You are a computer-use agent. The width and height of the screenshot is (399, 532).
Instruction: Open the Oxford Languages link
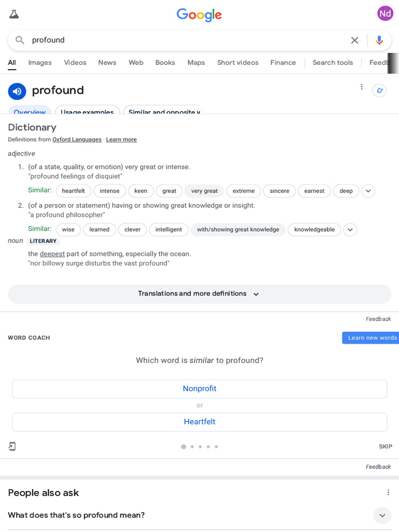coord(77,139)
